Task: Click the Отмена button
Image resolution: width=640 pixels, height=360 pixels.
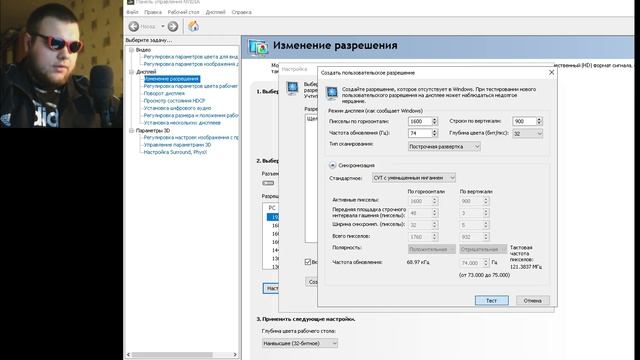Action: (x=533, y=300)
